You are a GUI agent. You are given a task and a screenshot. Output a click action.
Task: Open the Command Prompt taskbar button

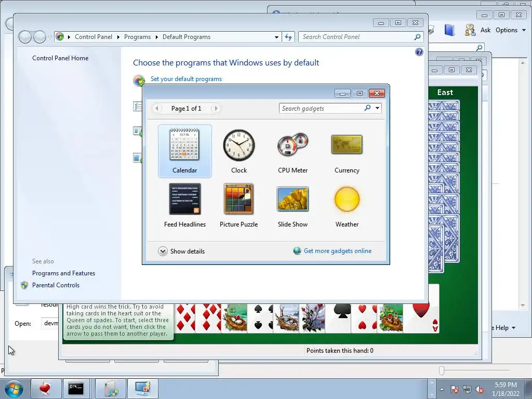(76, 389)
